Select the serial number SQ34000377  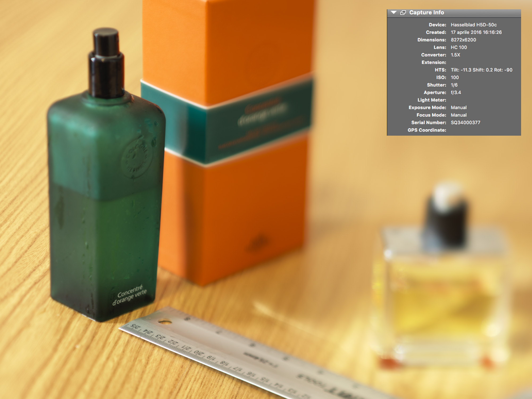(465, 123)
